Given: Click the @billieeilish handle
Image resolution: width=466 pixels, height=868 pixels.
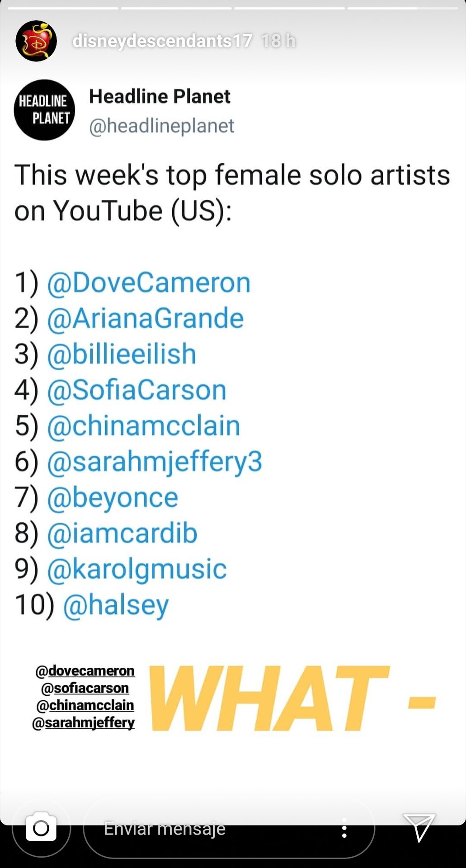Looking at the screenshot, I should (122, 354).
